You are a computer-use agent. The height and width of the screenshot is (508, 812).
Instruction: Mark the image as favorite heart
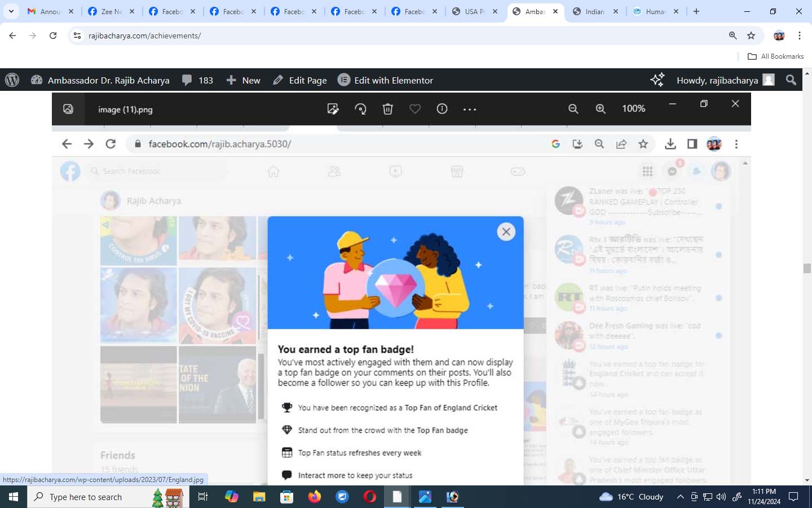coord(415,109)
